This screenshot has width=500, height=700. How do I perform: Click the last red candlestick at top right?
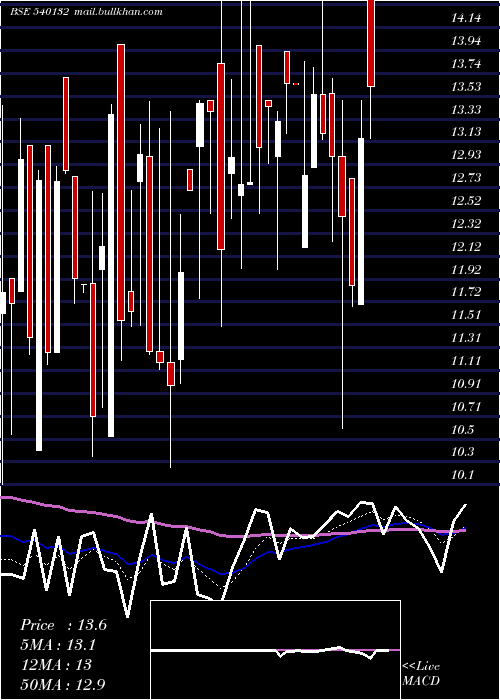(x=371, y=43)
